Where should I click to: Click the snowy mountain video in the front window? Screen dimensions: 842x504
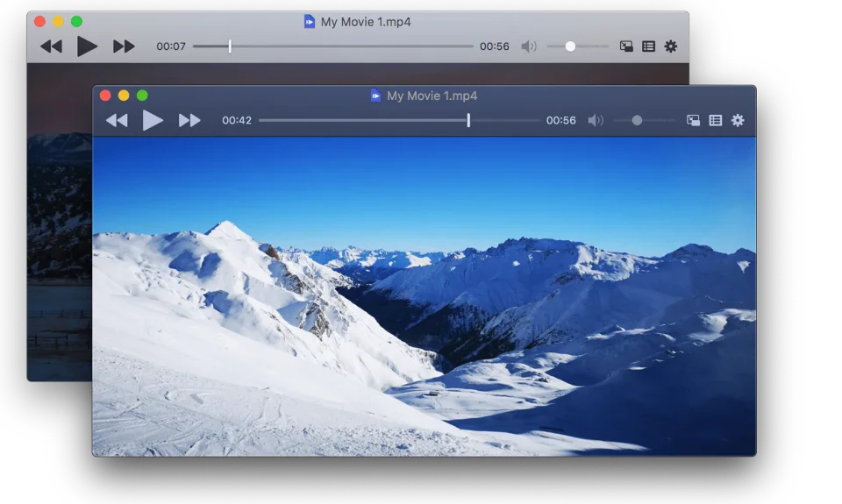point(425,296)
